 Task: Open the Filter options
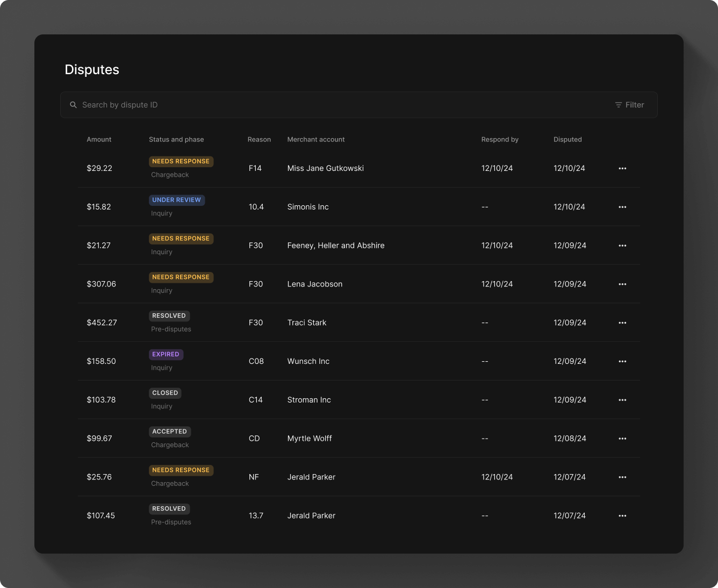(x=629, y=105)
